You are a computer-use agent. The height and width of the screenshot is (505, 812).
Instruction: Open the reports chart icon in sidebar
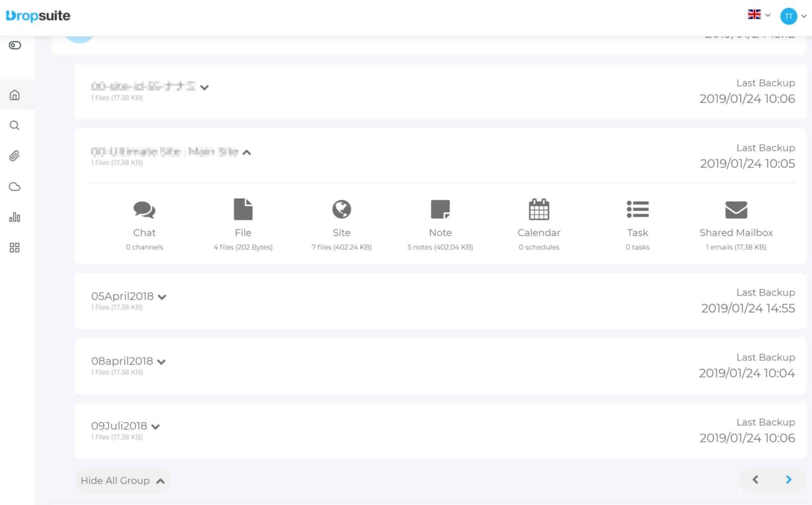coord(14,217)
